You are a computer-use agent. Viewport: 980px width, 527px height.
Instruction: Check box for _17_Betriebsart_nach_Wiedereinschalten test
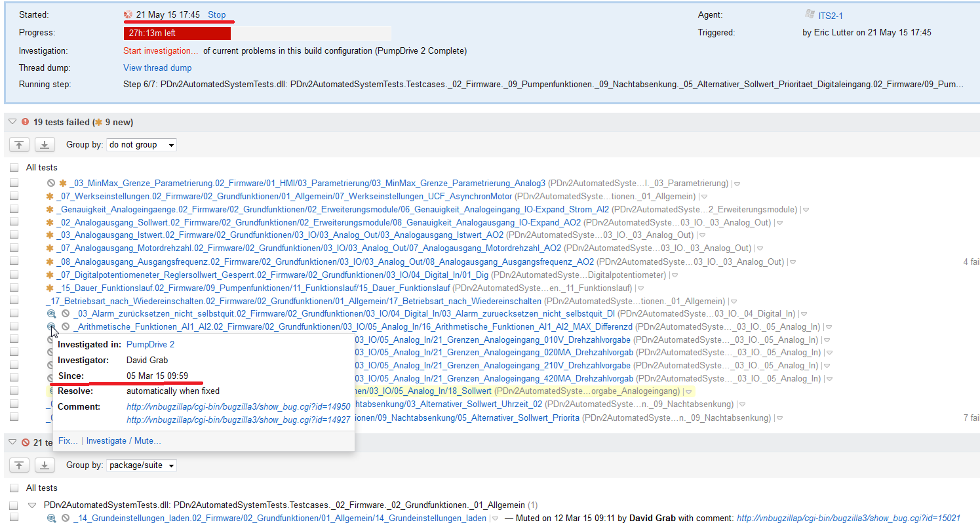(x=14, y=301)
